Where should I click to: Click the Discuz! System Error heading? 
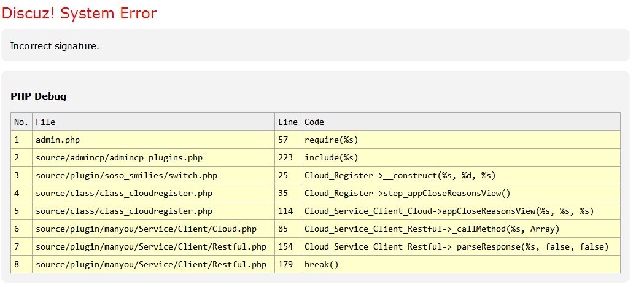79,13
